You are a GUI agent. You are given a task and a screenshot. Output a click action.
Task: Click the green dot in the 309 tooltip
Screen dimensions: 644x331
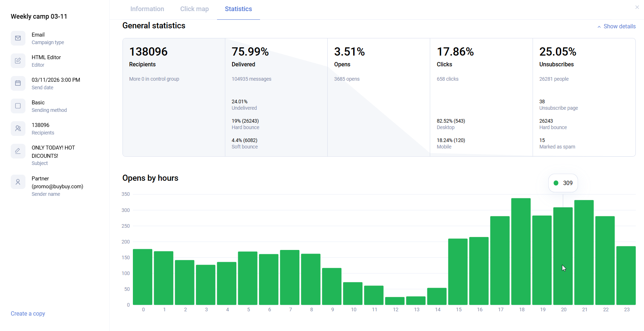click(x=556, y=183)
